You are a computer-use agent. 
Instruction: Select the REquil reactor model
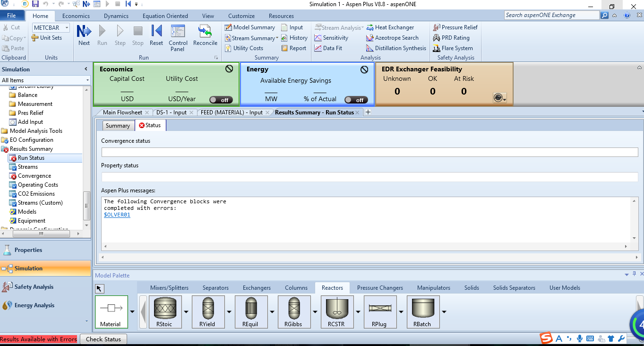pos(251,312)
